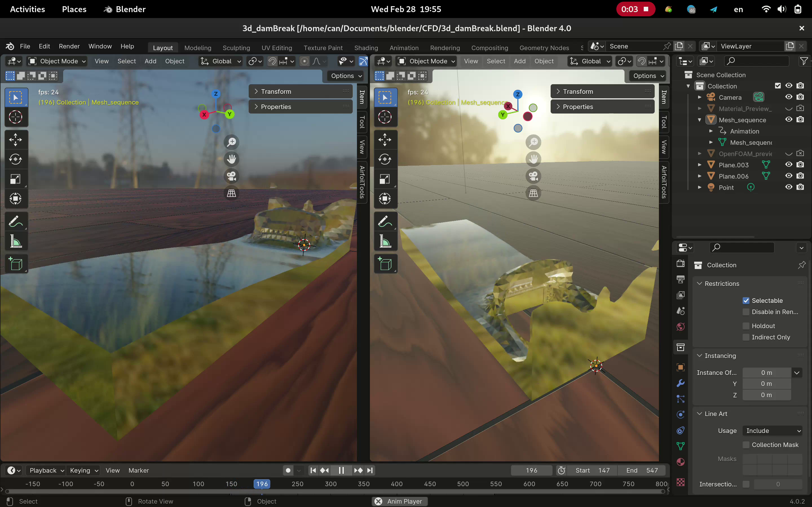Image resolution: width=812 pixels, height=507 pixels.
Task: Pause the animation playback
Action: point(341,470)
